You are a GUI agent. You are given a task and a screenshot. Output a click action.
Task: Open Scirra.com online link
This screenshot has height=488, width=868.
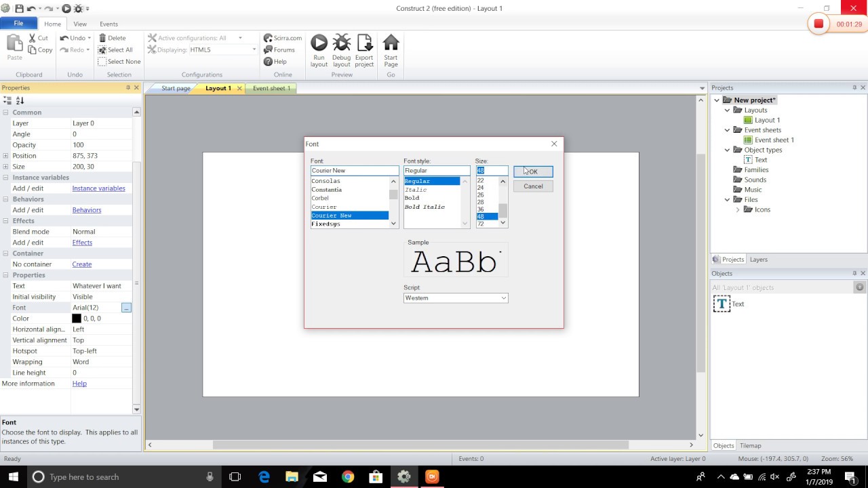(283, 38)
